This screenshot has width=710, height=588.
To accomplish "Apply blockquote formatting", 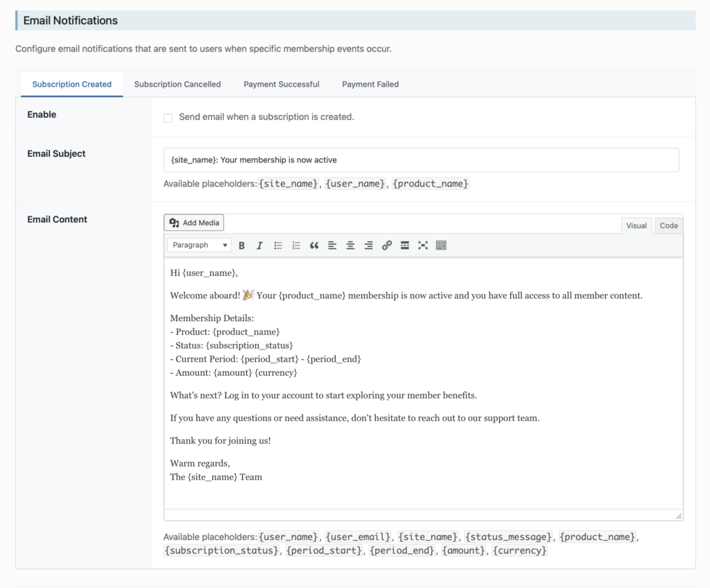I will [x=313, y=245].
